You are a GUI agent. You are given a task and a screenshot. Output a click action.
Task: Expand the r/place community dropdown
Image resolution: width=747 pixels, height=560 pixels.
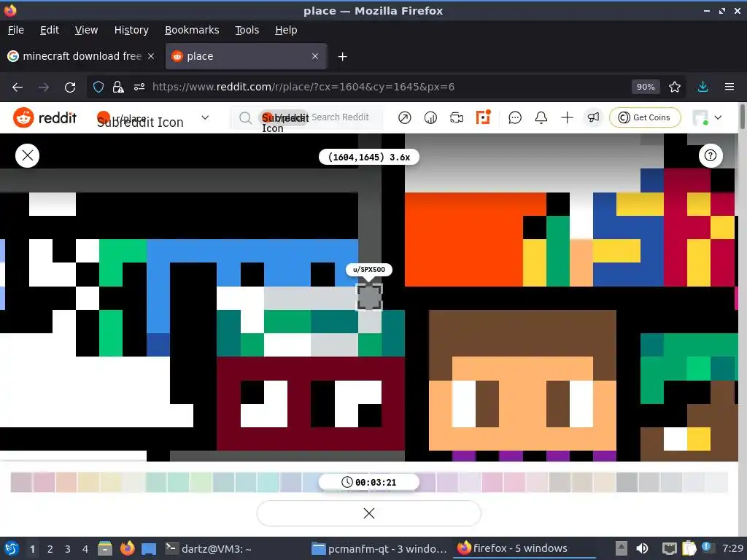pos(205,117)
